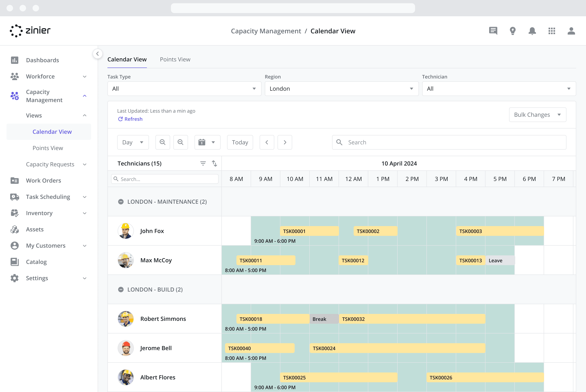
Task: Select the Calendar View tab
Action: point(127,59)
